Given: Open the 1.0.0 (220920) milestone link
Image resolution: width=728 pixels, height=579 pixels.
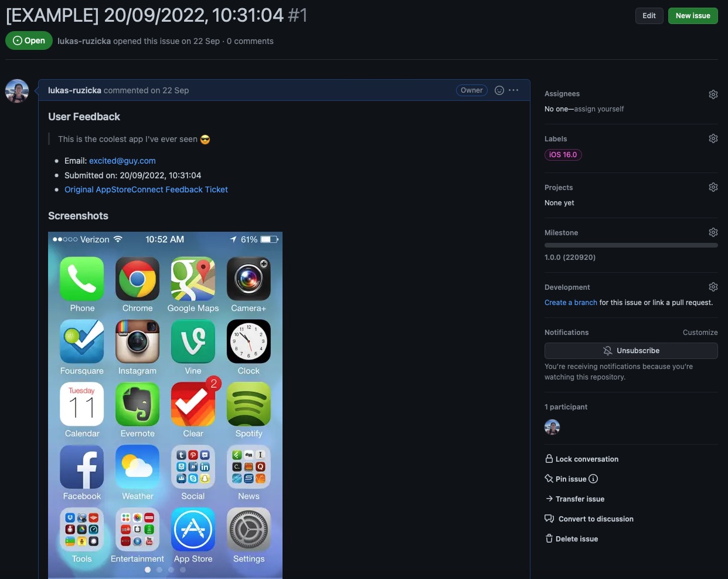Looking at the screenshot, I should tap(570, 258).
